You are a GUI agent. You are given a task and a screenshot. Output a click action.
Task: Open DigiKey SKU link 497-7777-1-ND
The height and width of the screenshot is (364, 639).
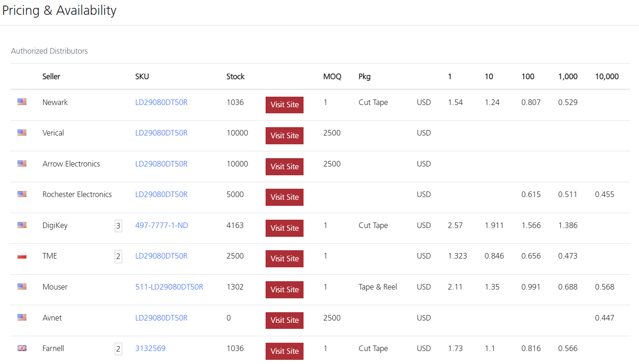coord(161,225)
